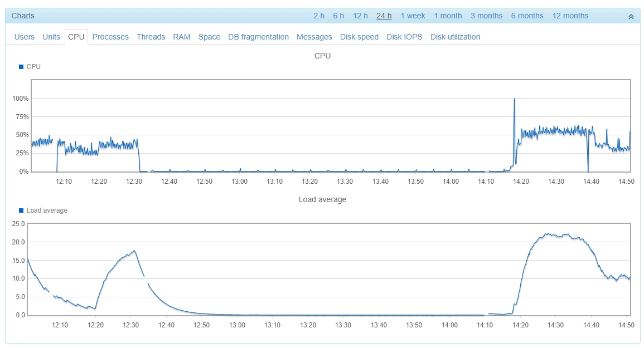Change range to 3 months

(x=486, y=16)
